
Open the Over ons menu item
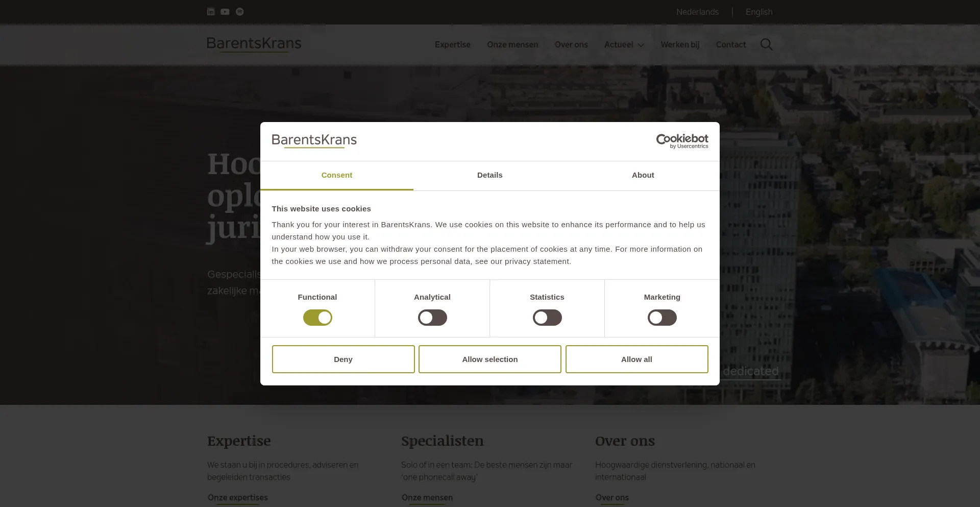tap(571, 45)
